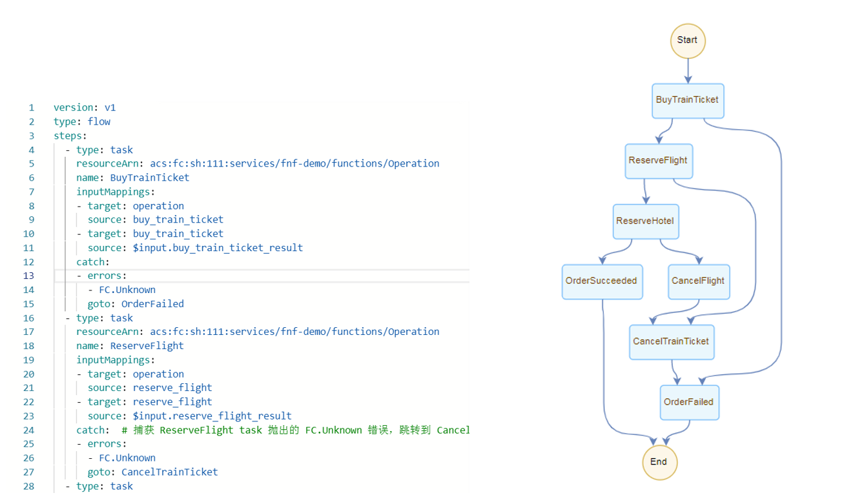
Task: Select the OrderSucceeded node
Action: [602, 281]
